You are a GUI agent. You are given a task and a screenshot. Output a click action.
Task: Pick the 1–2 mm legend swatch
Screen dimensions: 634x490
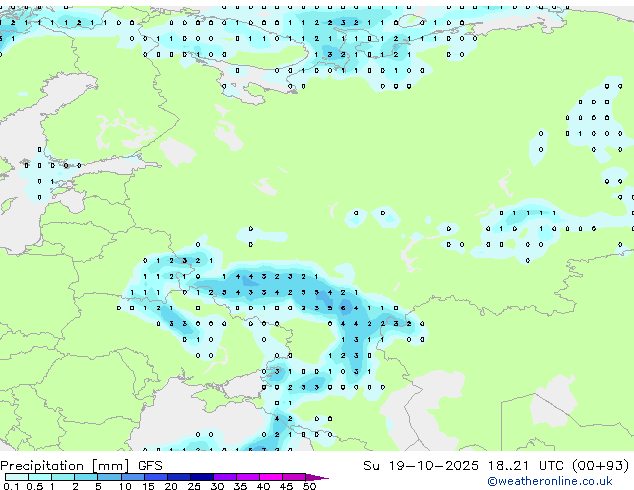click(63, 477)
